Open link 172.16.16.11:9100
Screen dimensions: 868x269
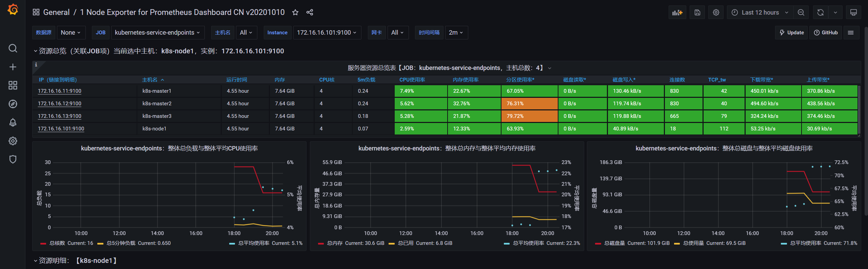(x=60, y=91)
